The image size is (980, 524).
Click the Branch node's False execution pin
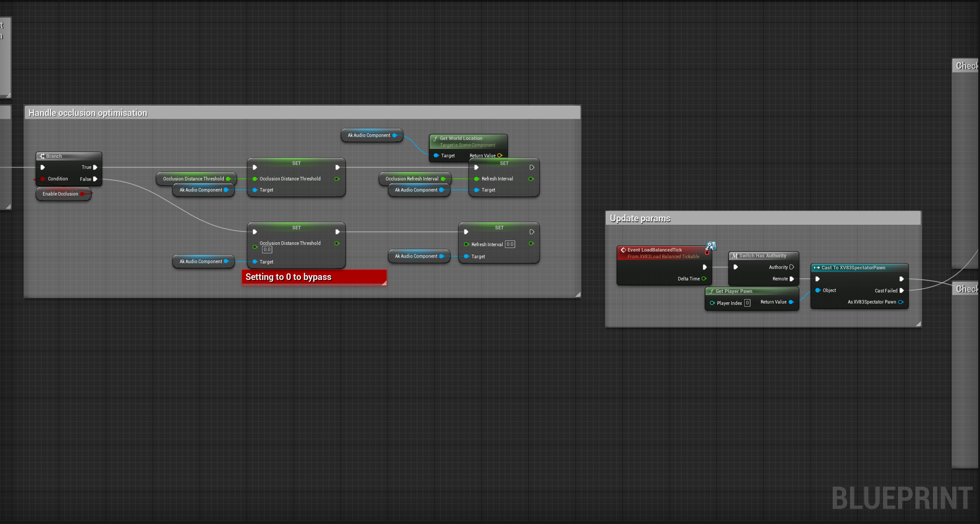tap(95, 179)
